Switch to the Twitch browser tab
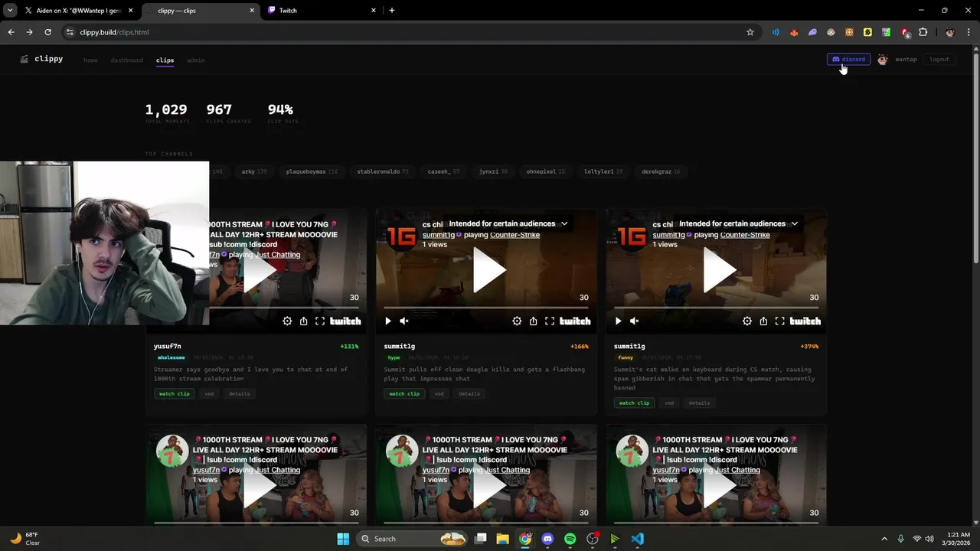The width and height of the screenshot is (980, 551). (x=322, y=11)
